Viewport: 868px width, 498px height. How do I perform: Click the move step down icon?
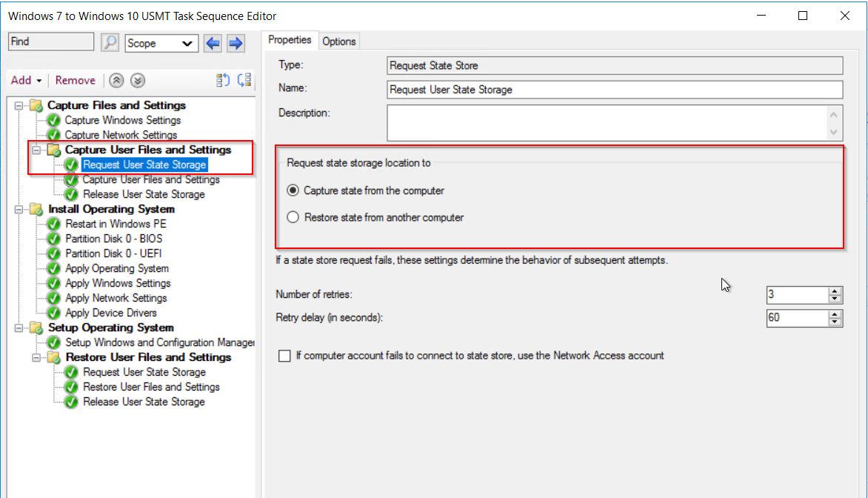244,81
